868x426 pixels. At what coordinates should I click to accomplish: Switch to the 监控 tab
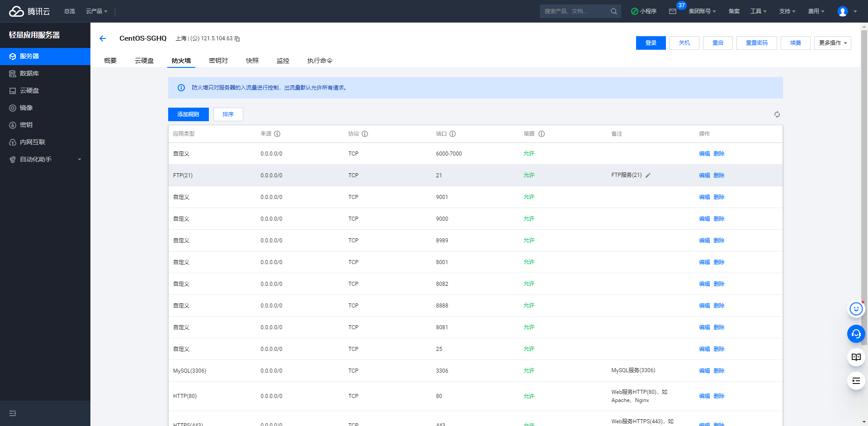point(283,61)
